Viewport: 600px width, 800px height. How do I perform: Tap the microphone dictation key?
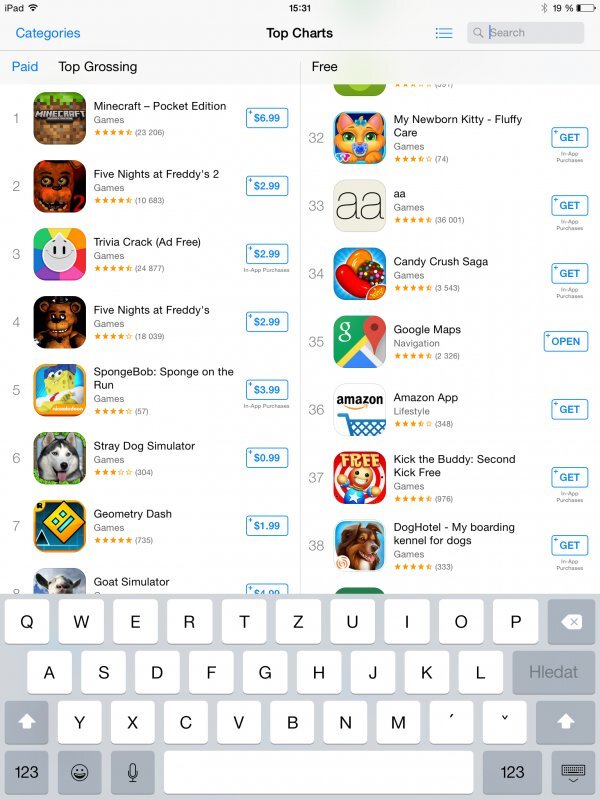pos(133,772)
